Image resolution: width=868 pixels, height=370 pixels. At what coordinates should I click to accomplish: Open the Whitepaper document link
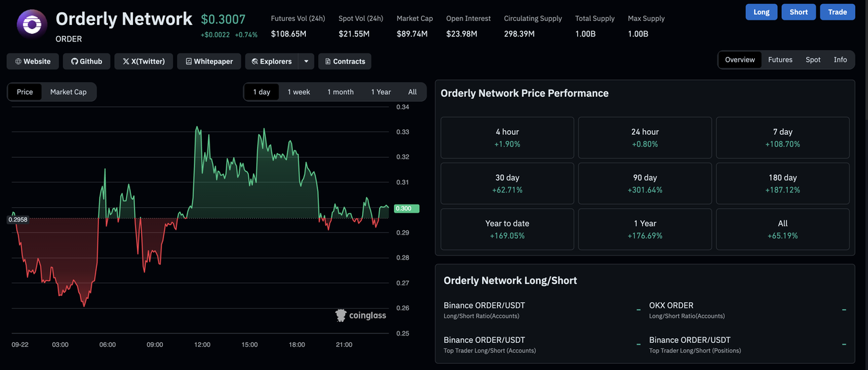point(209,62)
